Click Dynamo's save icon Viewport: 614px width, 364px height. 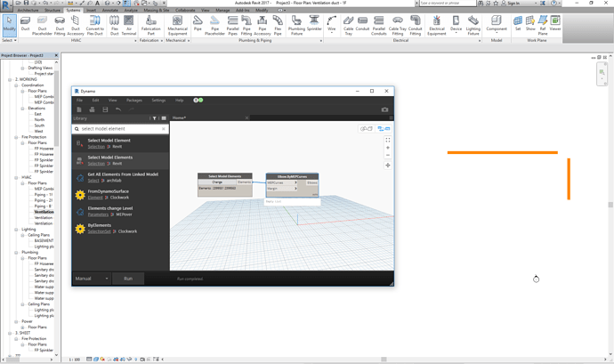pyautogui.click(x=105, y=109)
